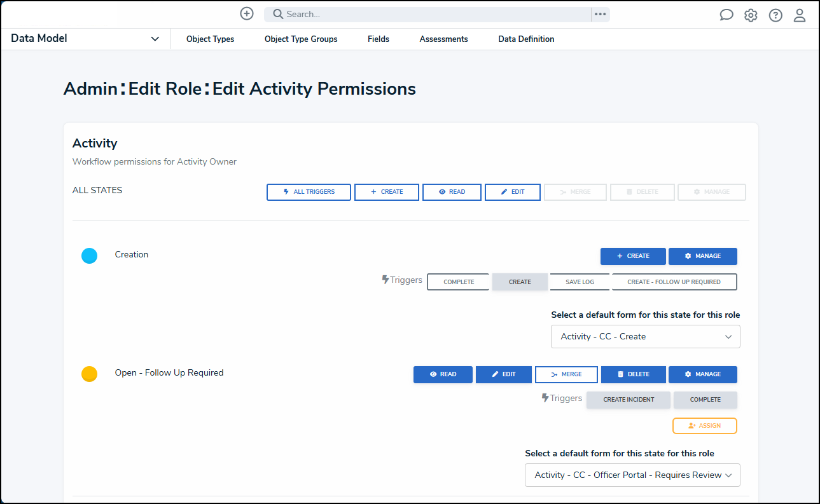Click the Edit Role breadcrumb text
The width and height of the screenshot is (820, 504).
click(x=165, y=89)
